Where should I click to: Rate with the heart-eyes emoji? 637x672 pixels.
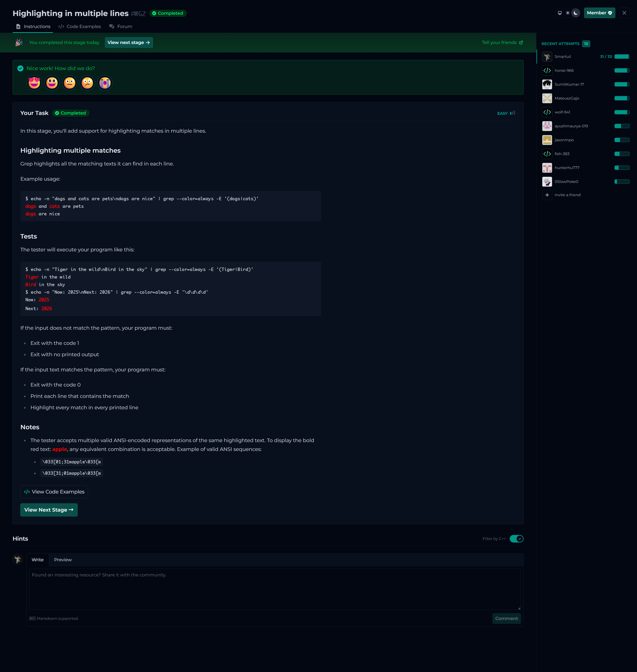pos(34,83)
